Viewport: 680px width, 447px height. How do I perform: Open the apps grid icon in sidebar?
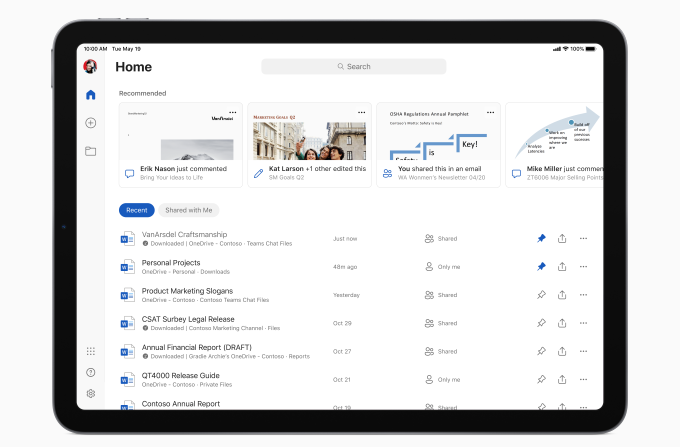coord(91,351)
